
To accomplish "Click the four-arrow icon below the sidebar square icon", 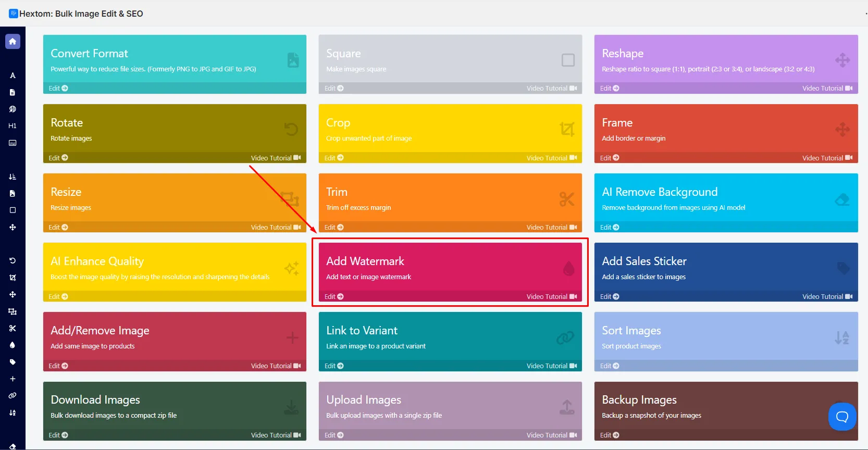I will [x=13, y=227].
